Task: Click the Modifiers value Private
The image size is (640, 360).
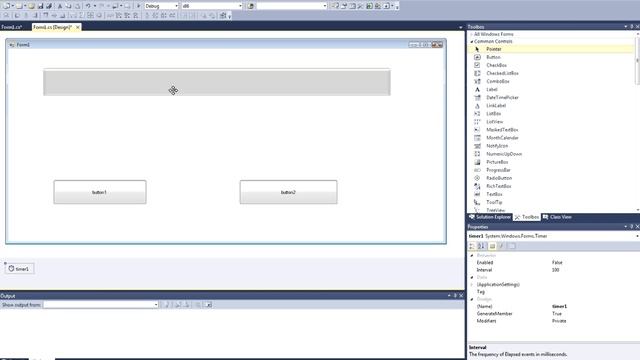Action: [559, 321]
